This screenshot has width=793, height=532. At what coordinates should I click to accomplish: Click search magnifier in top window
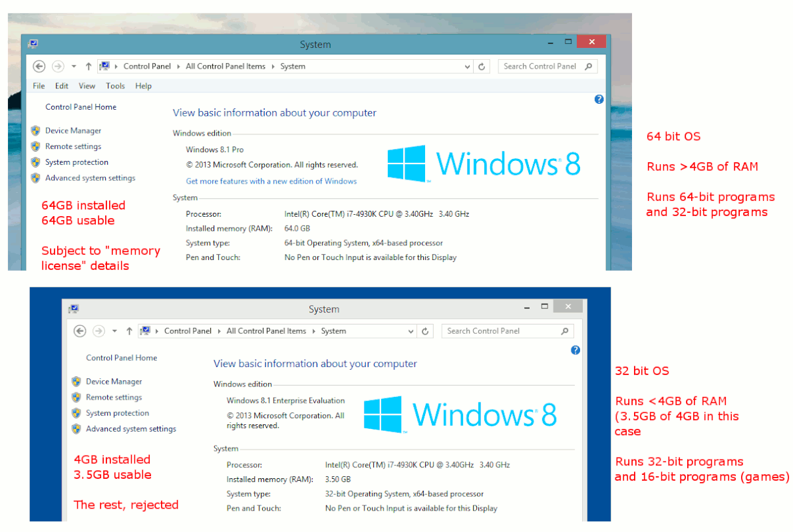pos(588,66)
